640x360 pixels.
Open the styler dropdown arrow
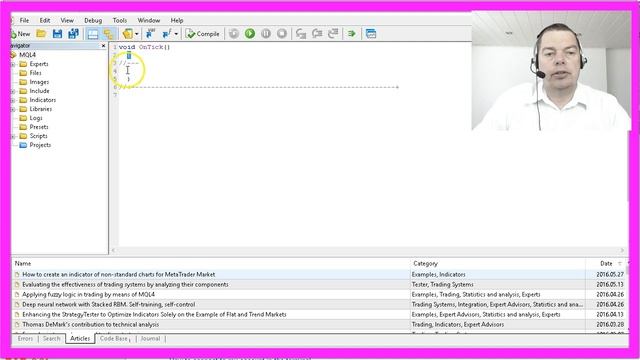point(137,34)
